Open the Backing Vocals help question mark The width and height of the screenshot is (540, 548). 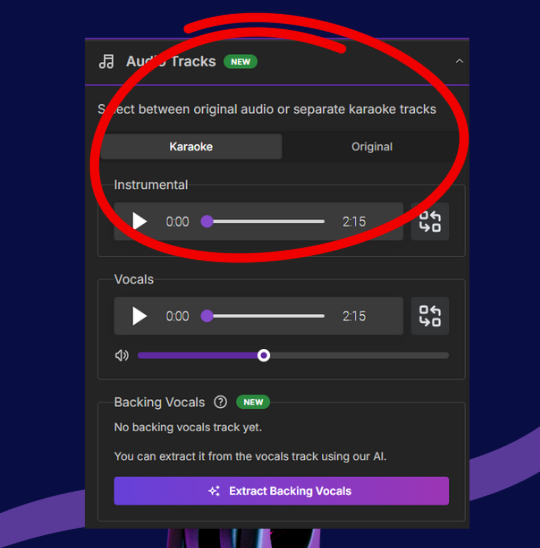click(x=221, y=402)
